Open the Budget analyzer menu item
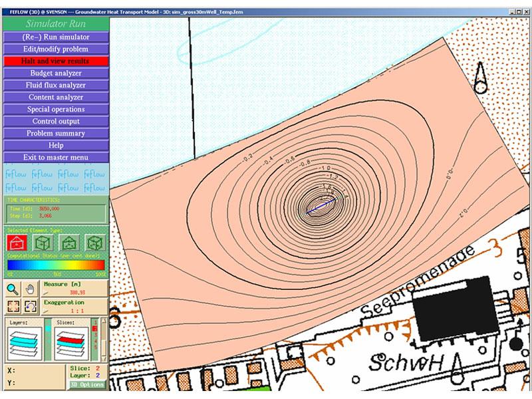The image size is (532, 399). tap(55, 73)
